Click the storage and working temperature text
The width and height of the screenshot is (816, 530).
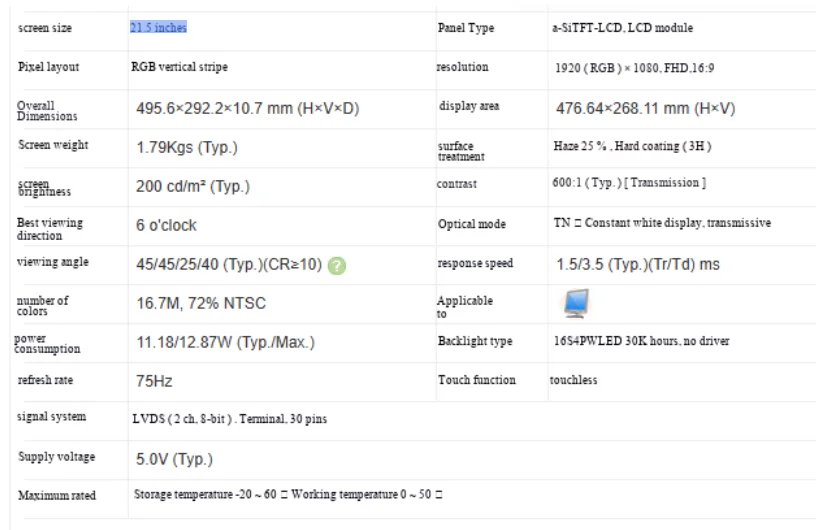click(x=288, y=494)
